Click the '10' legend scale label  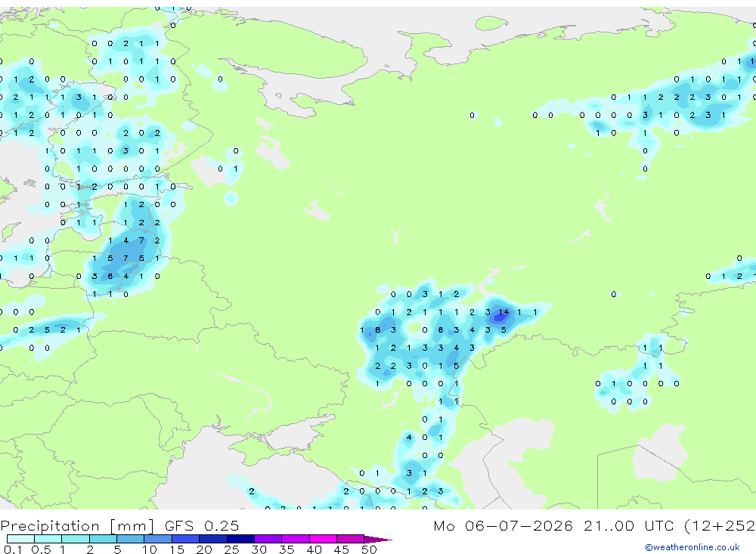(150, 549)
